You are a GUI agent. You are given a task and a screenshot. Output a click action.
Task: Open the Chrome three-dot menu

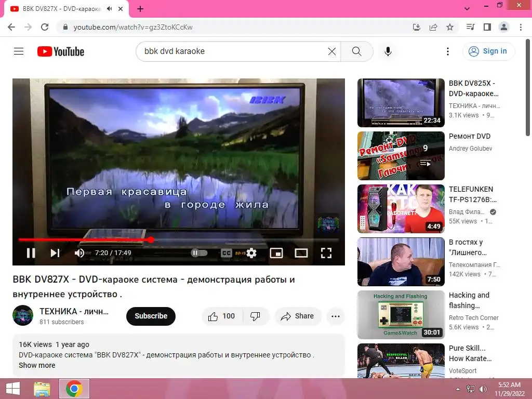(521, 27)
